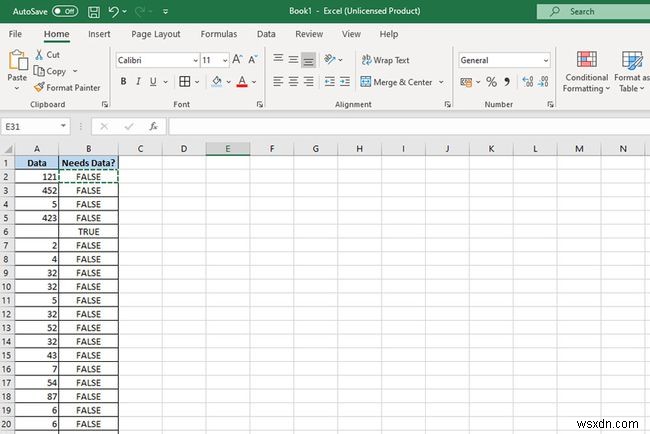Image resolution: width=650 pixels, height=434 pixels.
Task: Toggle the AutoSave switch
Action: pos(65,11)
